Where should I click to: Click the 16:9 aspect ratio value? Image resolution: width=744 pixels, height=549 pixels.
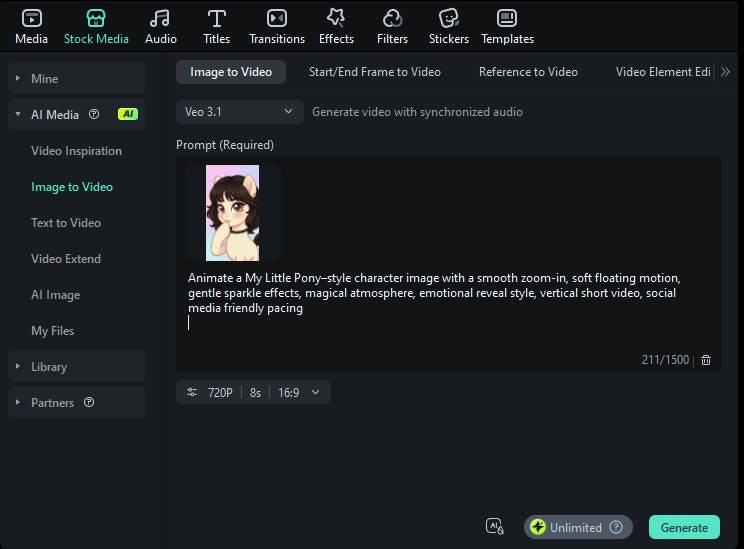coord(288,393)
